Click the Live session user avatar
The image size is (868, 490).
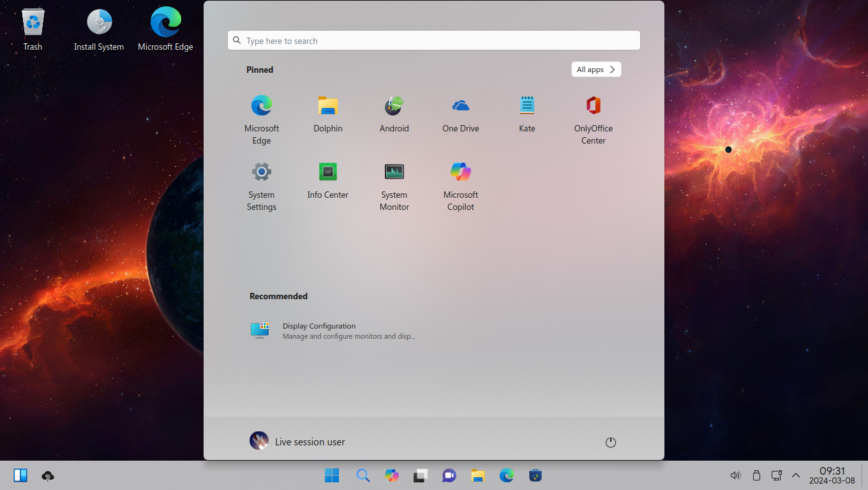coord(259,441)
